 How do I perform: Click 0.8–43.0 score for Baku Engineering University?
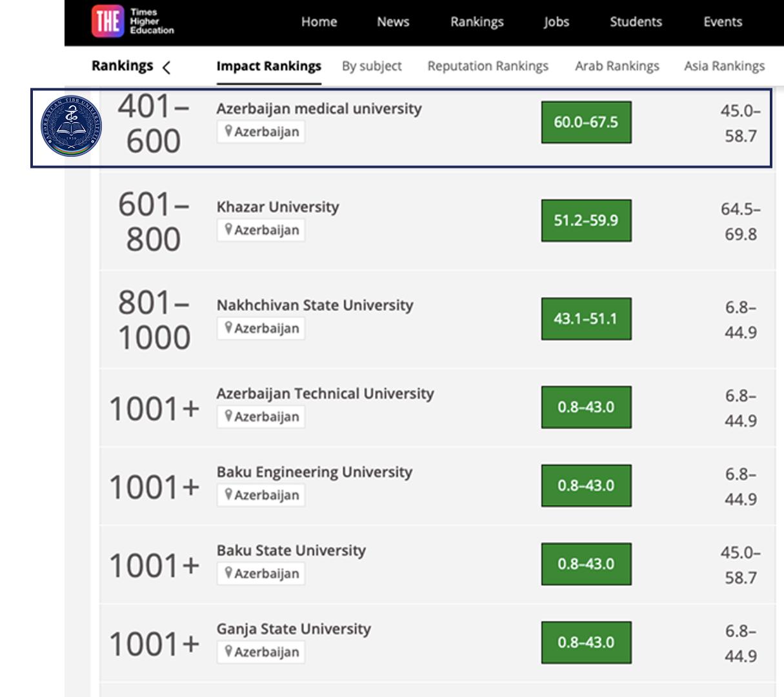pyautogui.click(x=586, y=485)
